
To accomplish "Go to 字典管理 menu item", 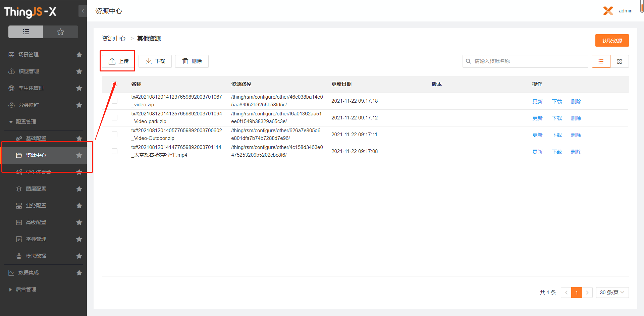I will pyautogui.click(x=36, y=239).
